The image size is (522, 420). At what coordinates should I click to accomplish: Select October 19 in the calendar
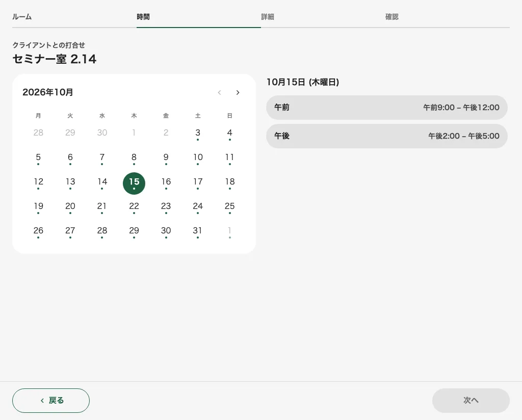point(38,207)
